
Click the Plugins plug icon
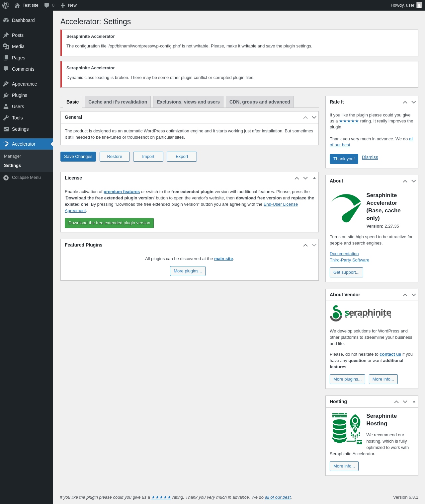(6, 95)
